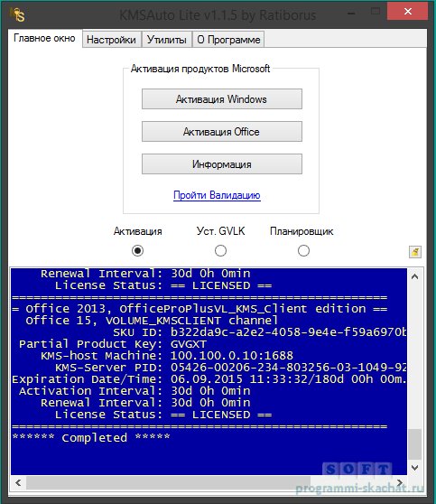This screenshot has width=436, height=504.
Task: Click the console scroll up arrow
Action: pyautogui.click(x=415, y=276)
